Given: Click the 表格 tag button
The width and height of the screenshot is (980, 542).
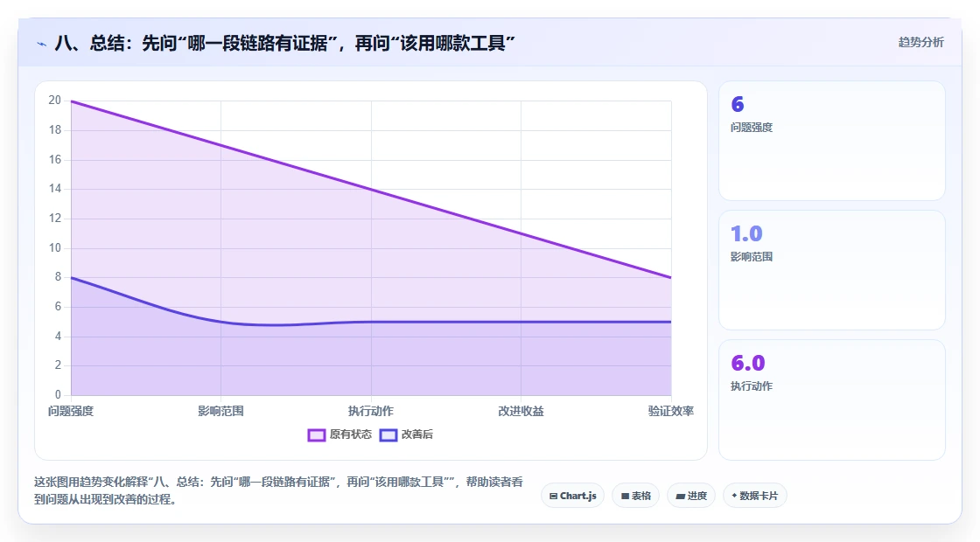Looking at the screenshot, I should point(635,496).
